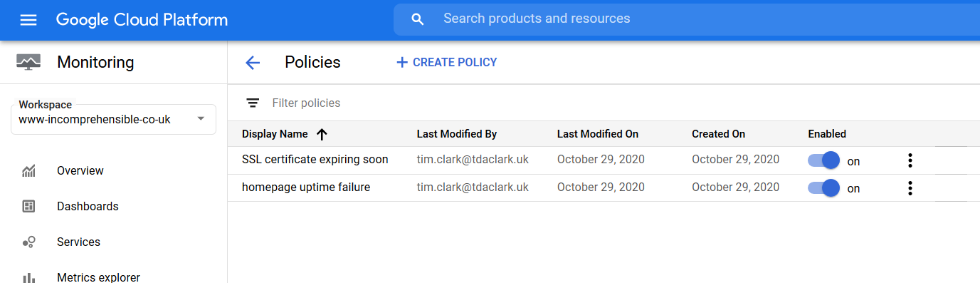Toggle off homepage uptime failure policy
980x283 pixels.
[x=823, y=188]
